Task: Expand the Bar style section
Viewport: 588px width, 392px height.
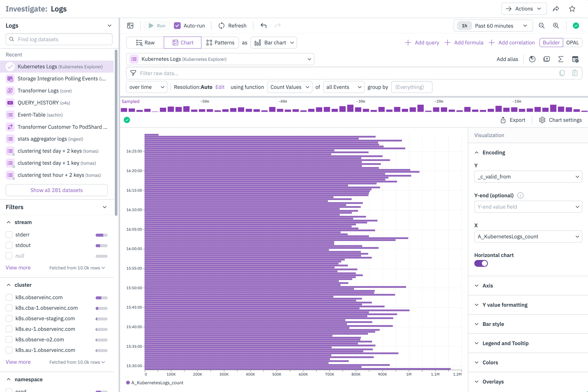Action: (x=493, y=324)
